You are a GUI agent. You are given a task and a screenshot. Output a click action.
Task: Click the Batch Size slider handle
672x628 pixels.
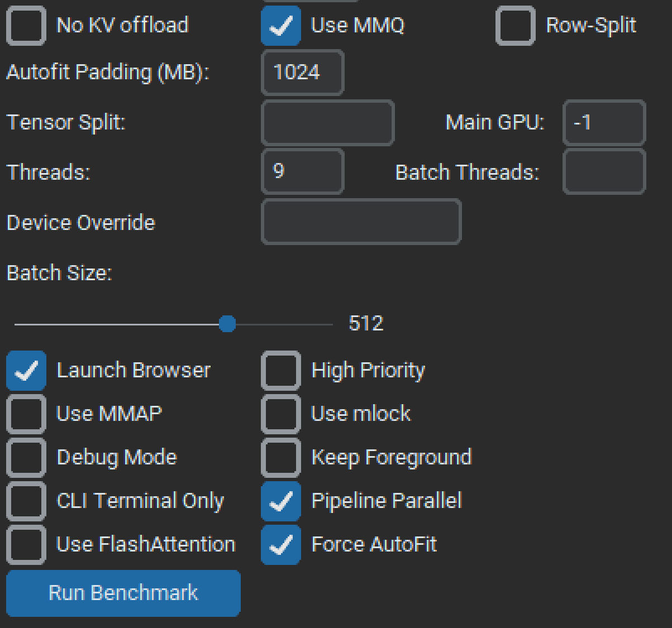[227, 324]
